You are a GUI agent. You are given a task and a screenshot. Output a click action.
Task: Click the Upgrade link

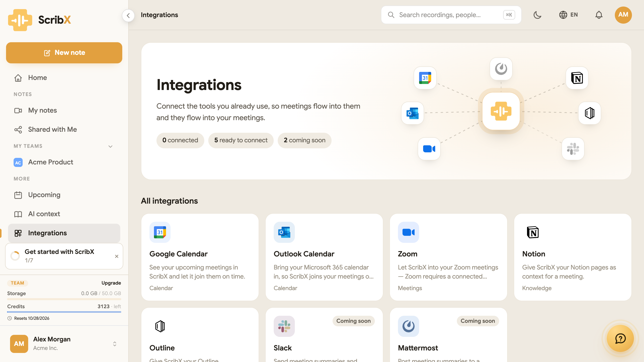(111, 283)
